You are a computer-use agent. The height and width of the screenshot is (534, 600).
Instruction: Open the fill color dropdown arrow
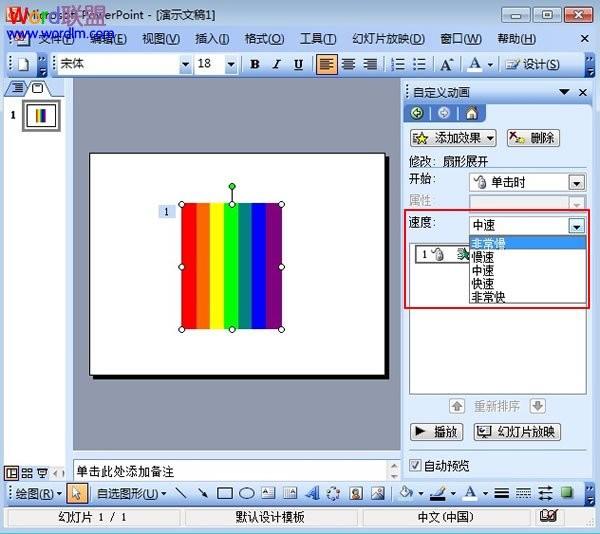pyautogui.click(x=420, y=493)
